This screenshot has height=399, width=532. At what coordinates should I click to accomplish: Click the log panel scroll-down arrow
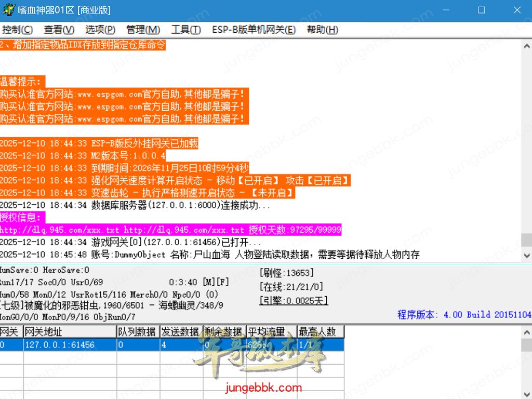coord(526,256)
